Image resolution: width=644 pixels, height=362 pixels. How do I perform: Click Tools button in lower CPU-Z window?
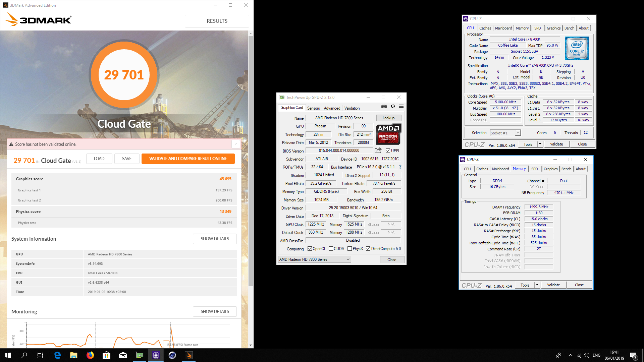[525, 285]
